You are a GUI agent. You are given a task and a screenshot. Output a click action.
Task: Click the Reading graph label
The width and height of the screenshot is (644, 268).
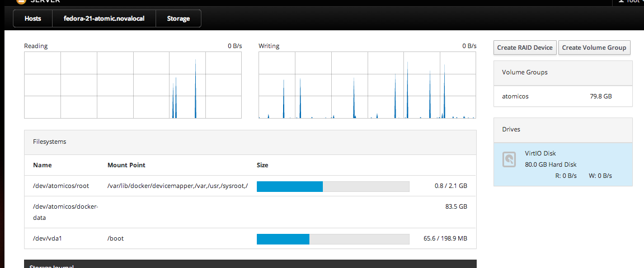36,46
